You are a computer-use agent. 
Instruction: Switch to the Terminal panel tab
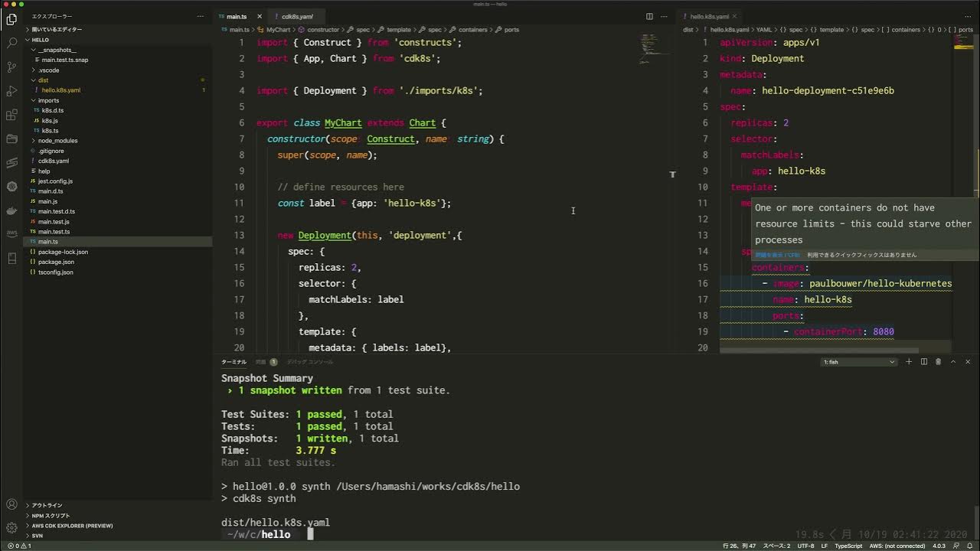coord(234,362)
